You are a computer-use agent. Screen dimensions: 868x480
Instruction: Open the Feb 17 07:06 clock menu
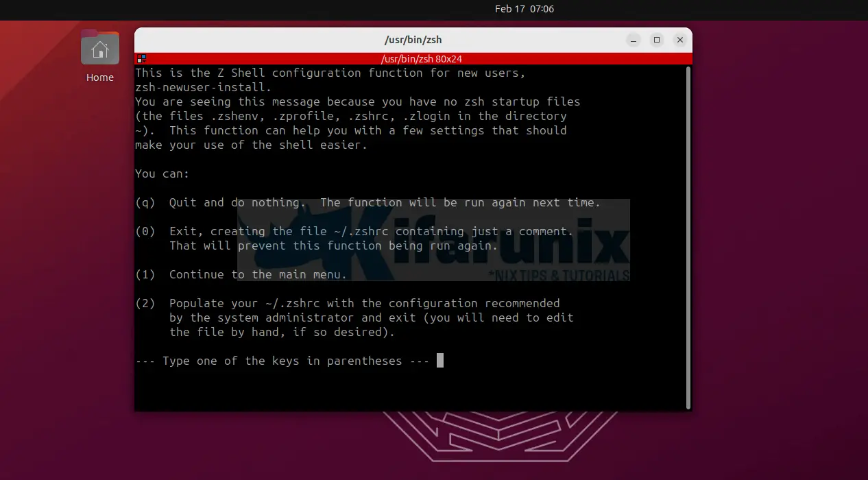point(524,9)
